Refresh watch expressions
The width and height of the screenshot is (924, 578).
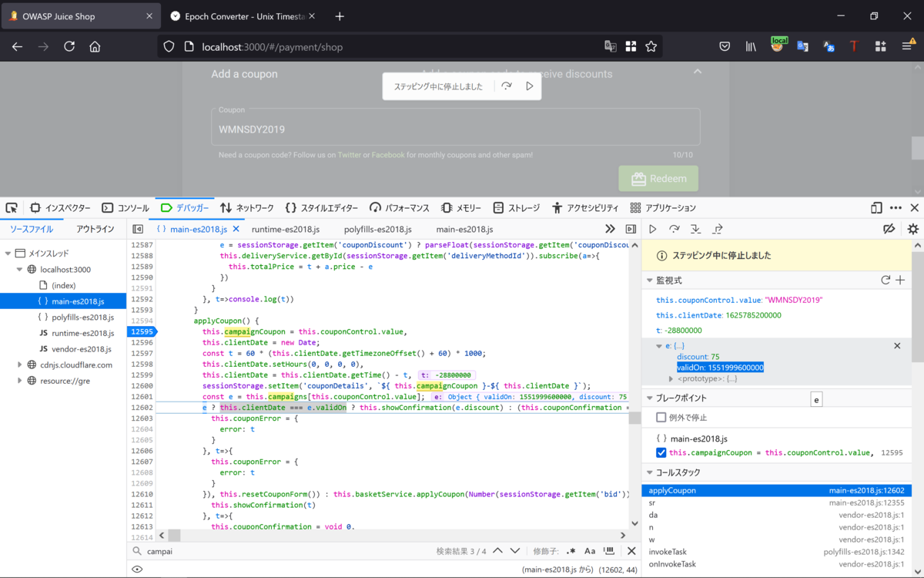coord(885,281)
